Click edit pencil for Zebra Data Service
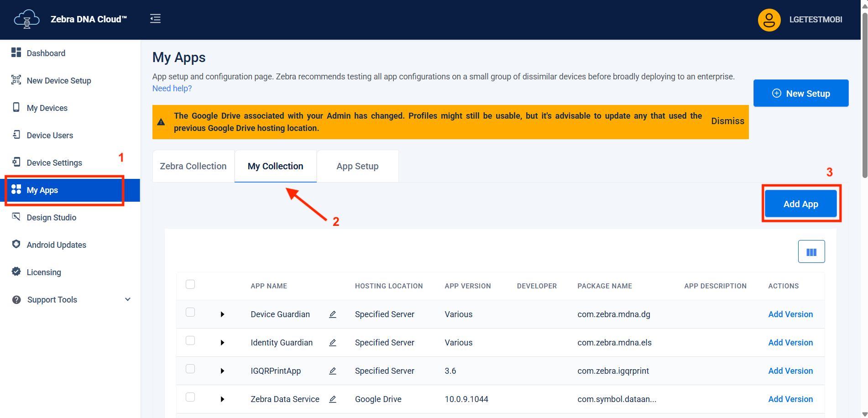Screen dimensions: 868x418 coord(333,399)
